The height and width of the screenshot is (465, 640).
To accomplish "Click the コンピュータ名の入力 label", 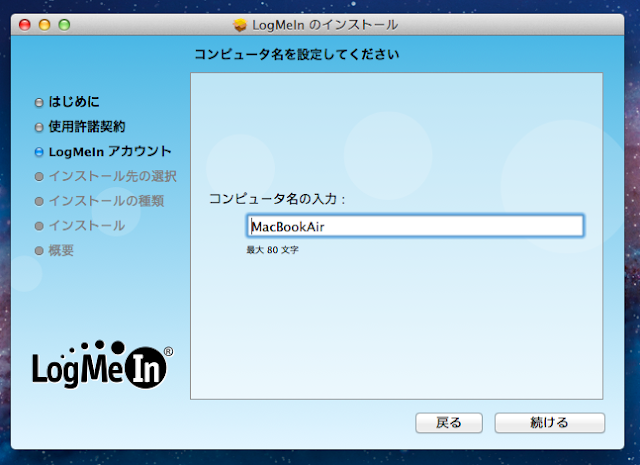I will click(x=277, y=199).
